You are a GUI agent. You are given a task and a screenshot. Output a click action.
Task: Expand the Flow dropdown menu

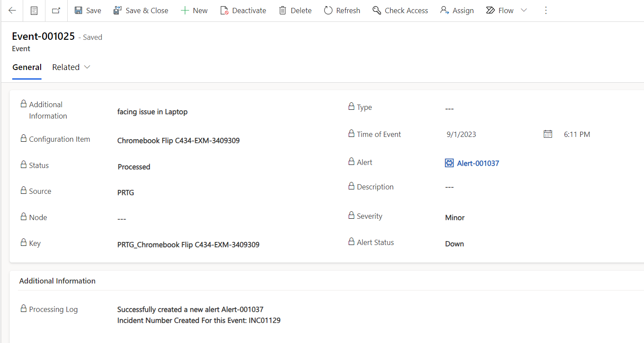pos(524,10)
